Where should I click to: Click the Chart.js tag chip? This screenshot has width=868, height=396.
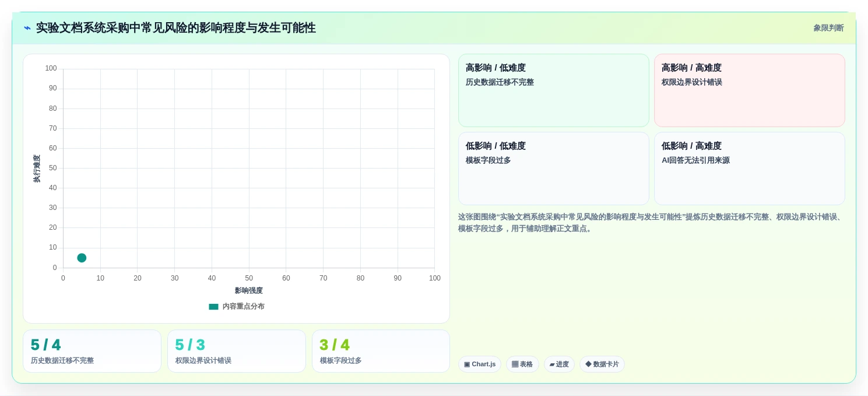coord(480,365)
